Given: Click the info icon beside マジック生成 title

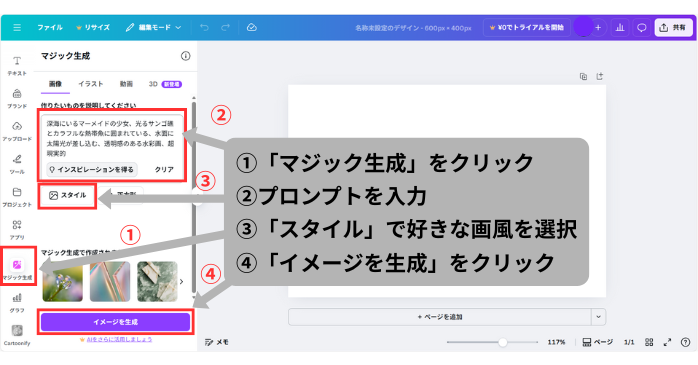Looking at the screenshot, I should coord(186,56).
